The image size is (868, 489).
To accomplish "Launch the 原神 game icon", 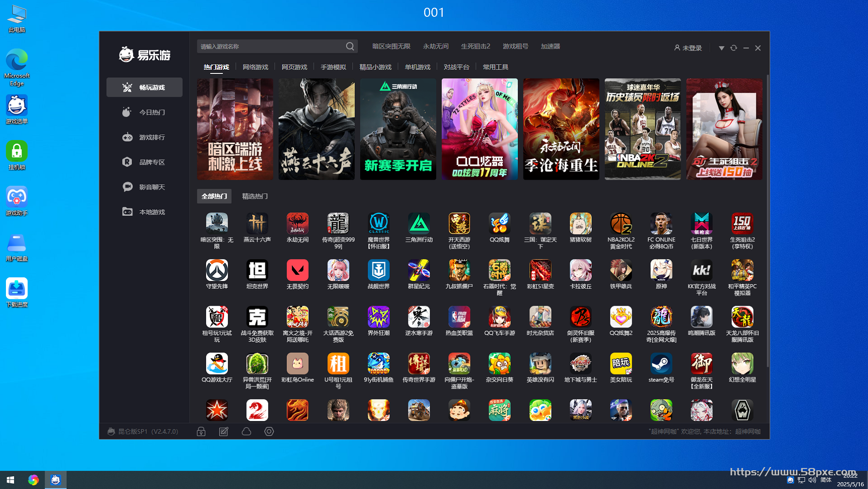I will click(661, 271).
